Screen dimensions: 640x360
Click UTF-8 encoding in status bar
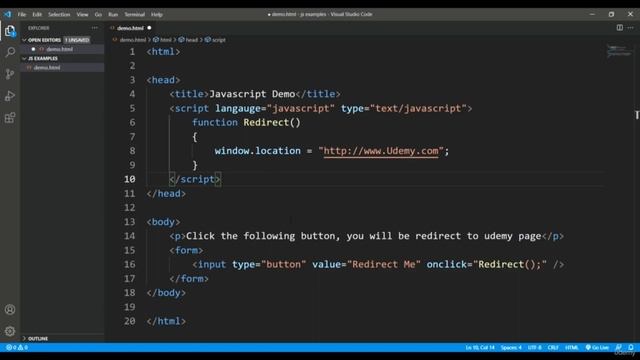point(534,347)
